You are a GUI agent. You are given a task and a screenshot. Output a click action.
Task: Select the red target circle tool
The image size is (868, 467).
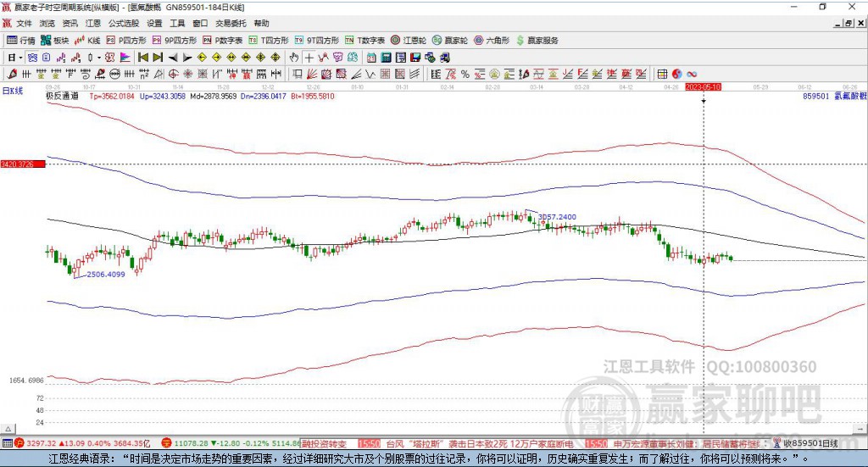click(x=173, y=74)
